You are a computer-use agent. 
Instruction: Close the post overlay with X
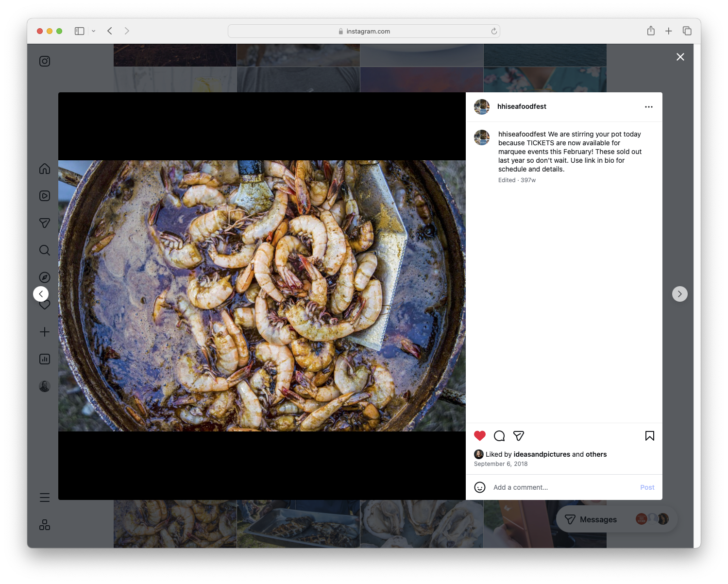pos(680,57)
